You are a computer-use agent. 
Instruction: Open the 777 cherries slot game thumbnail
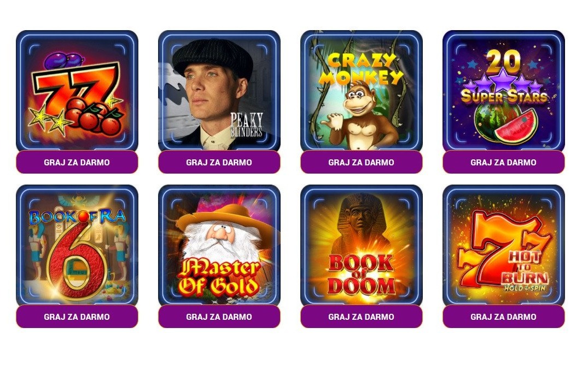[77, 90]
